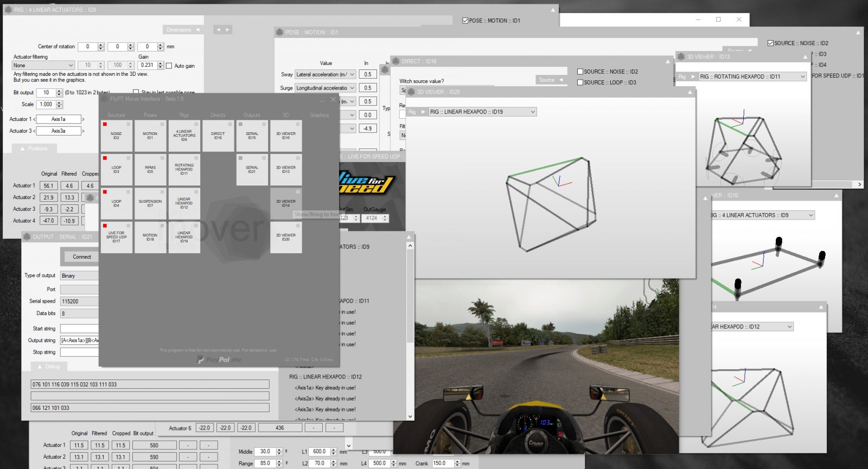Uncheck SOURCE :: NOISE :: ID2 in rear right window
The height and width of the screenshot is (469, 868).
(x=770, y=43)
